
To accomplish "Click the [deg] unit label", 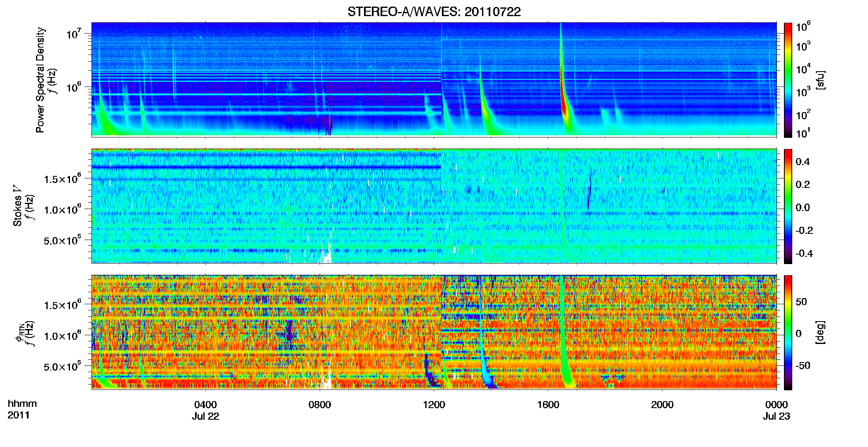I will pos(820,332).
